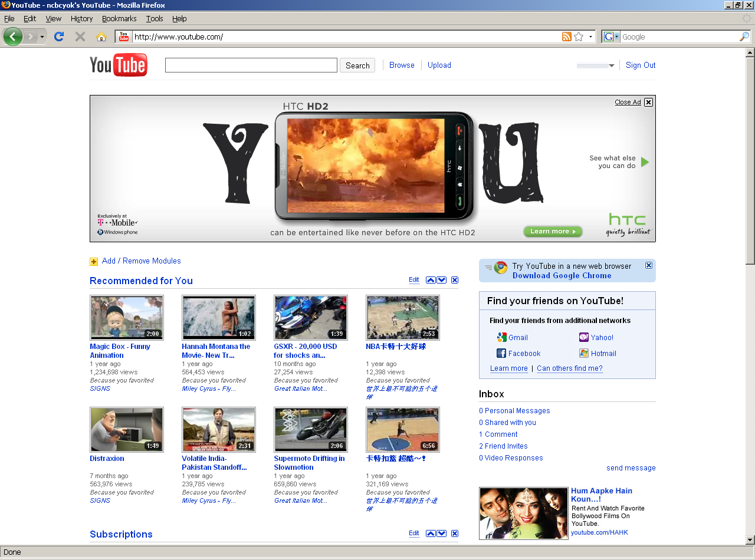Open the History menu
The height and width of the screenshot is (560, 755).
point(82,18)
